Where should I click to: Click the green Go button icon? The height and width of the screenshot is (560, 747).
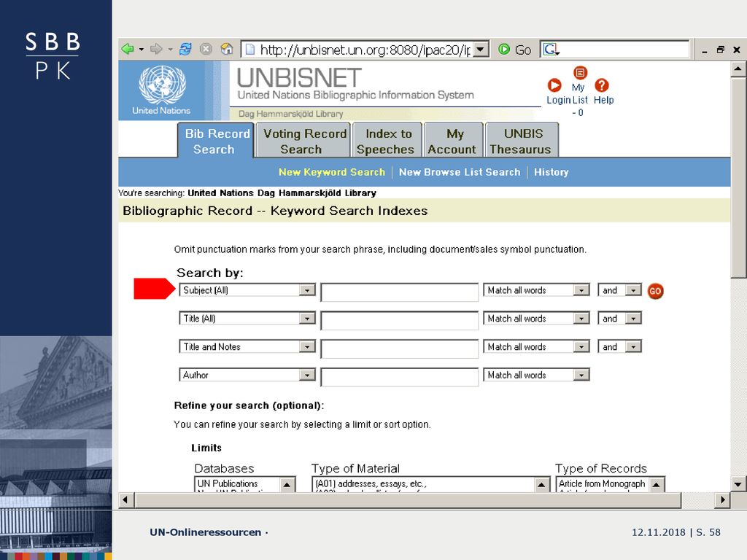coord(504,49)
